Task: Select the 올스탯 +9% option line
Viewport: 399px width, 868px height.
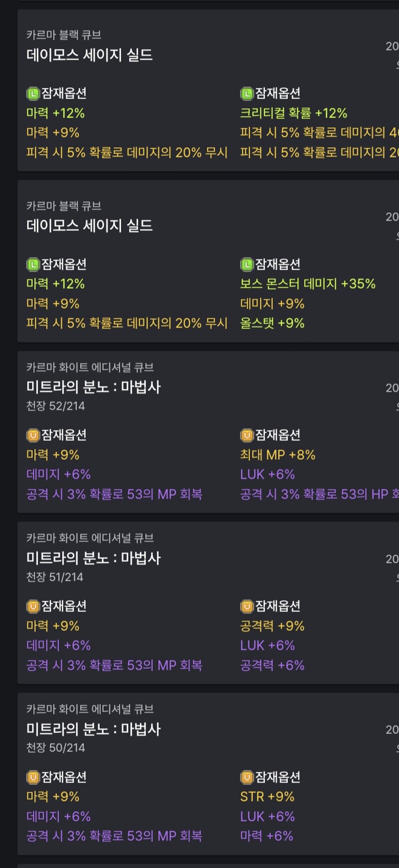Action: [272, 323]
